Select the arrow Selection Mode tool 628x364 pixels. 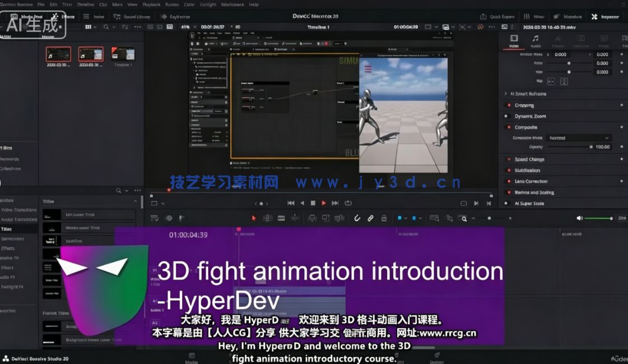[253, 218]
